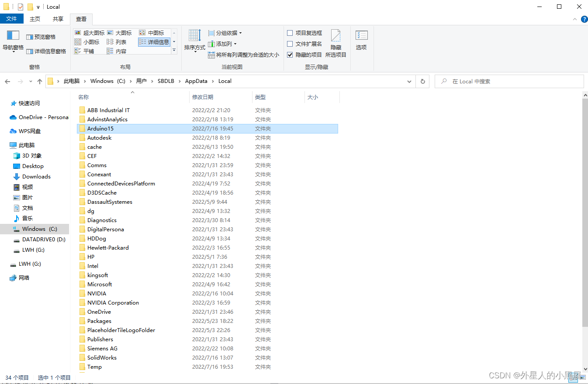588x384 pixels.
Task: Switch to Large icons layout
Action: coord(119,33)
